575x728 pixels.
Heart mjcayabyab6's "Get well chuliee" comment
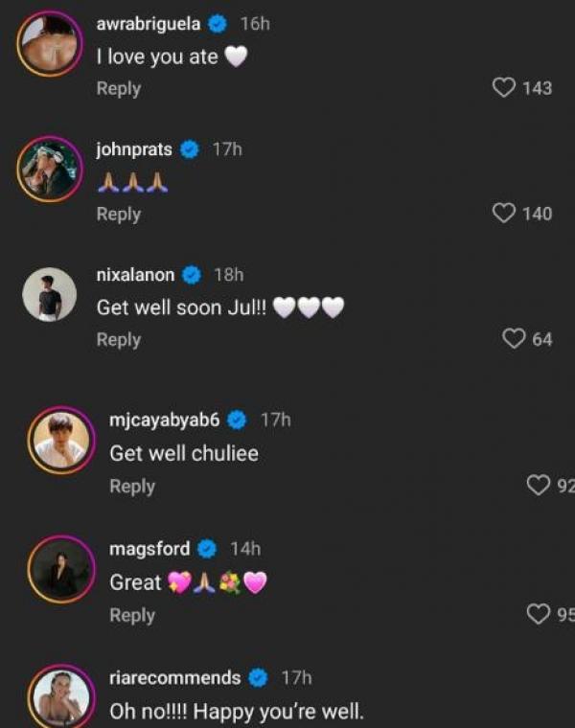pos(539,487)
